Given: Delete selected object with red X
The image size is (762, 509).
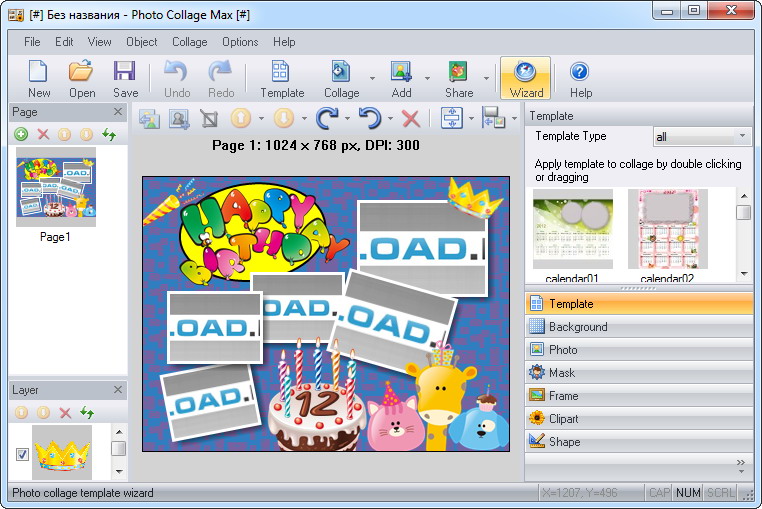Looking at the screenshot, I should tap(411, 119).
